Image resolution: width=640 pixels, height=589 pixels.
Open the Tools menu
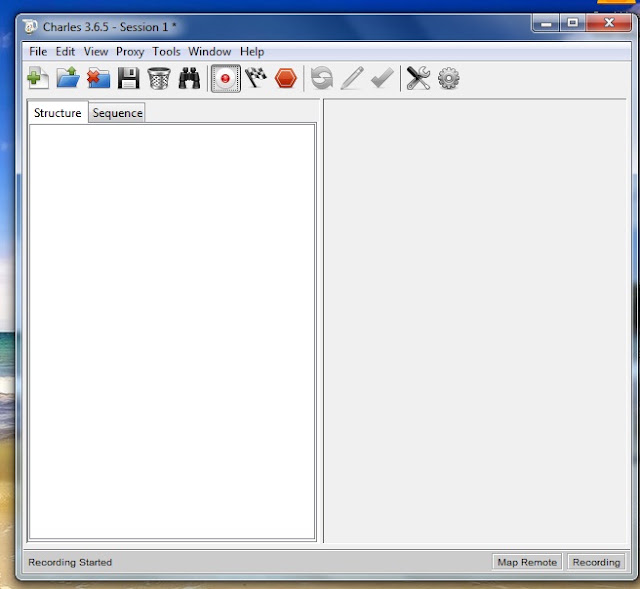pyautogui.click(x=166, y=52)
